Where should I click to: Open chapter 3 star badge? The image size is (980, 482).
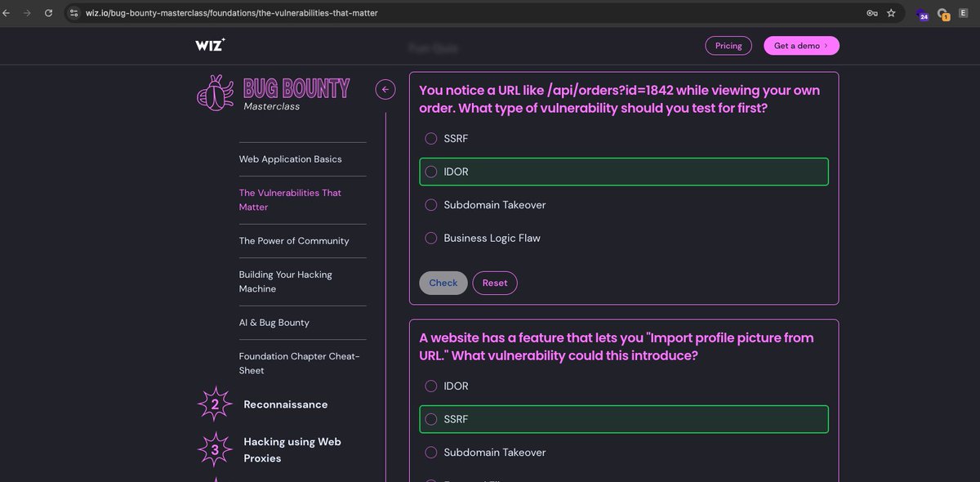tap(215, 449)
